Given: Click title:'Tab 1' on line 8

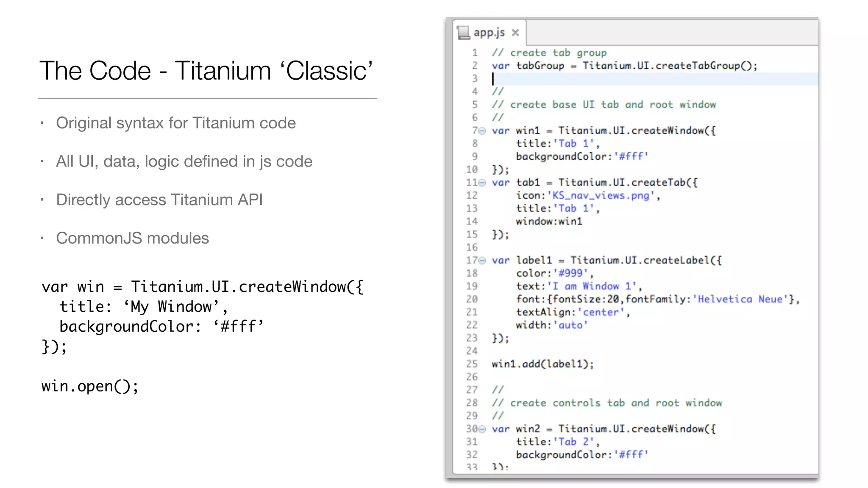Looking at the screenshot, I should (558, 144).
